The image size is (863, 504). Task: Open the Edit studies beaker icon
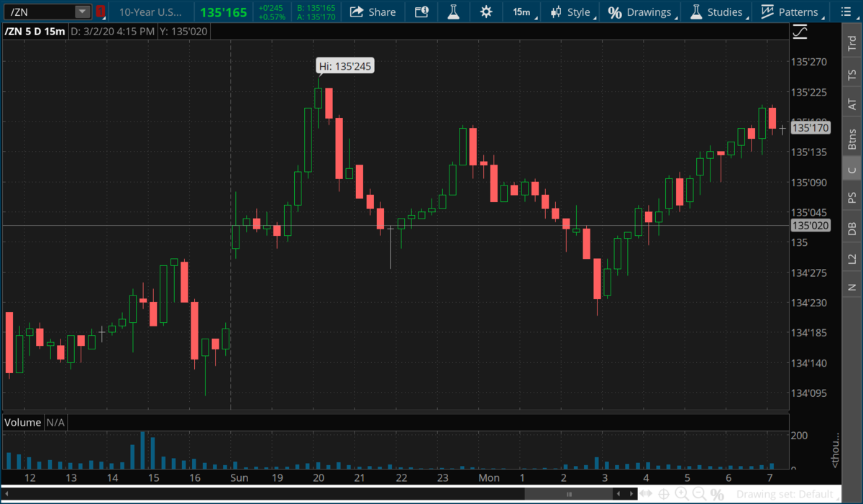click(452, 12)
